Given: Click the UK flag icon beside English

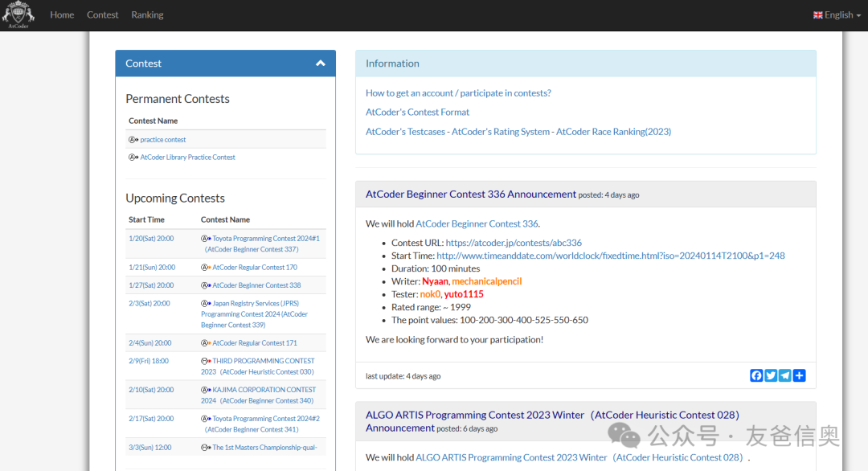Looking at the screenshot, I should [x=817, y=15].
